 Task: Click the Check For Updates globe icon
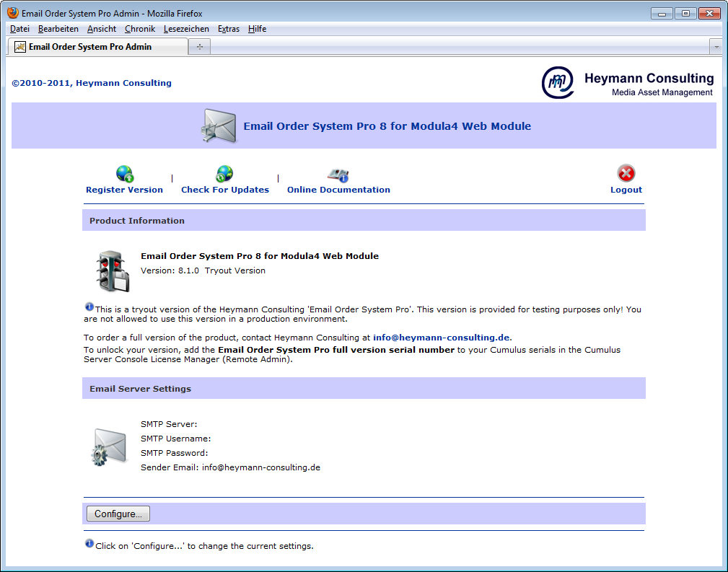(x=224, y=174)
